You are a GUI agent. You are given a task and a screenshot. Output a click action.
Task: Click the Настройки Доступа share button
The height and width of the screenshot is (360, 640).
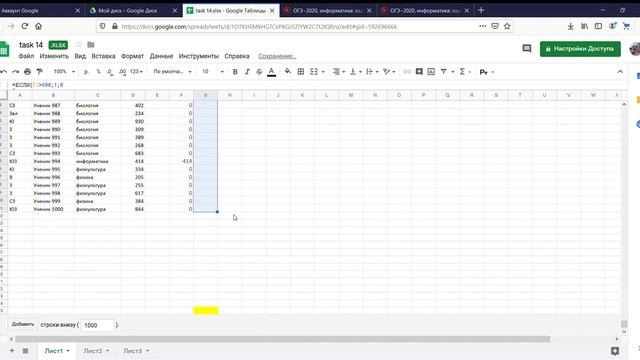(x=580, y=49)
